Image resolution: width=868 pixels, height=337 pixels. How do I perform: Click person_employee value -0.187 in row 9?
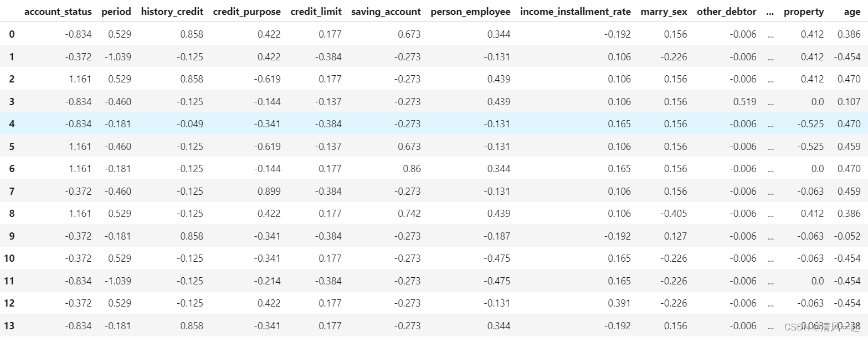point(497,236)
